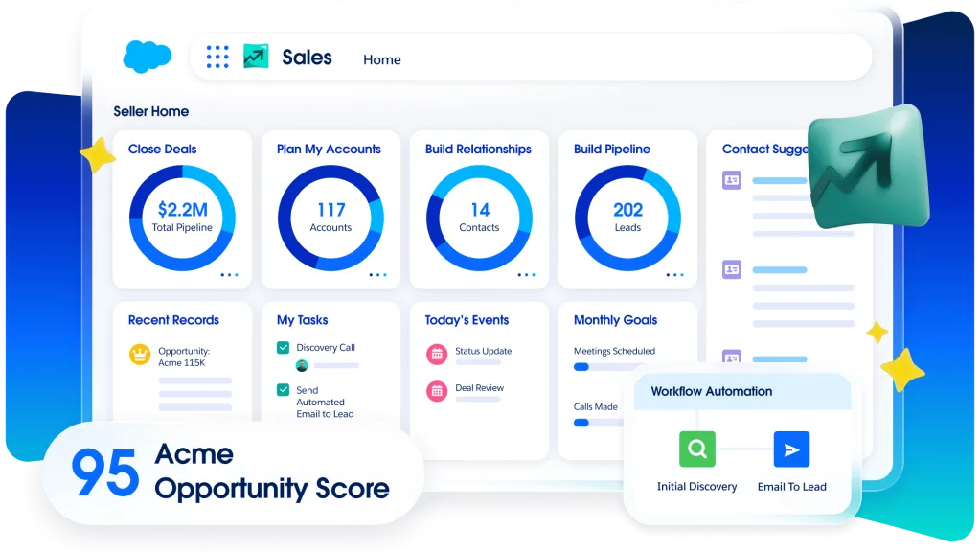
Task: Open the Close Deals card title
Action: coord(163,149)
